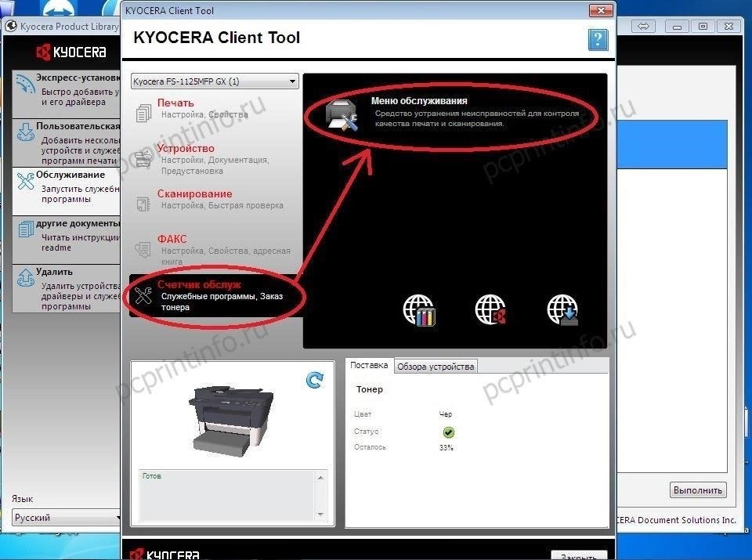Select Пользовательская установка in Product Library
752x560 pixels.
[66, 143]
